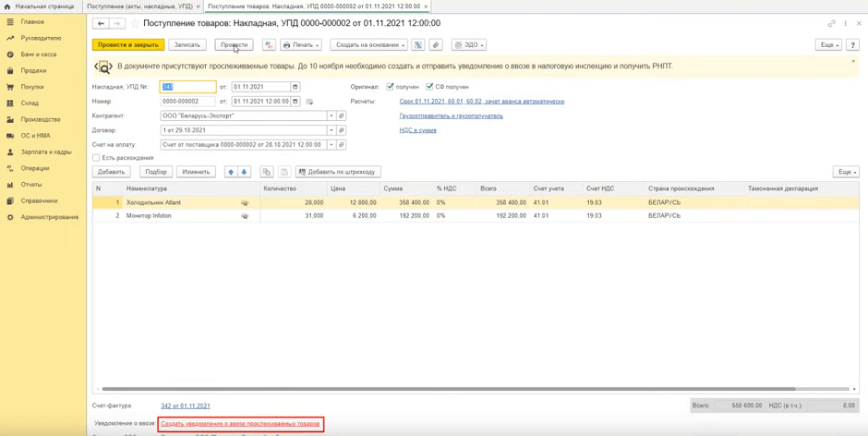This screenshot has width=868, height=436.
Task: Switch to the Начальная страница tab
Action: [42, 6]
